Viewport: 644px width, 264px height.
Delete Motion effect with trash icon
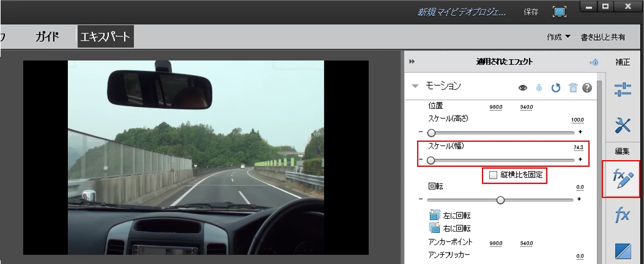point(573,87)
